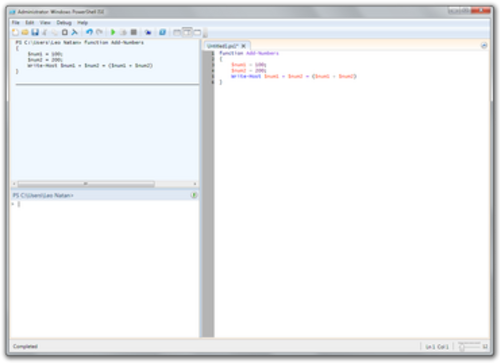Viewport: 500px width, 363px height.
Task: Toggle script pane on top layout
Action: click(x=177, y=32)
